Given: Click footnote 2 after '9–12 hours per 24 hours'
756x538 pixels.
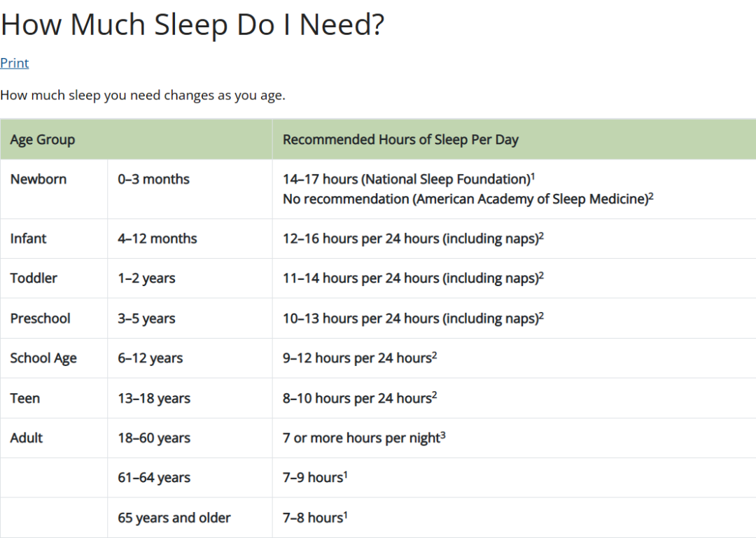Looking at the screenshot, I should tap(435, 355).
